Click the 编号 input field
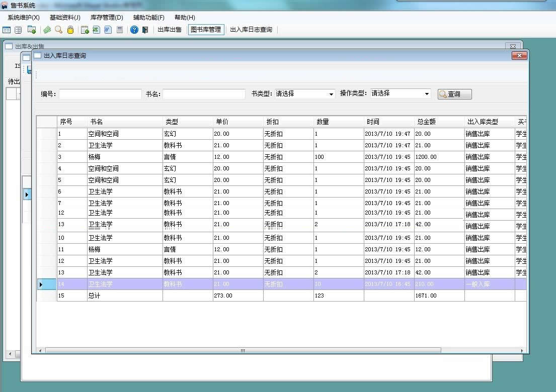The width and height of the screenshot is (556, 392). (x=100, y=94)
